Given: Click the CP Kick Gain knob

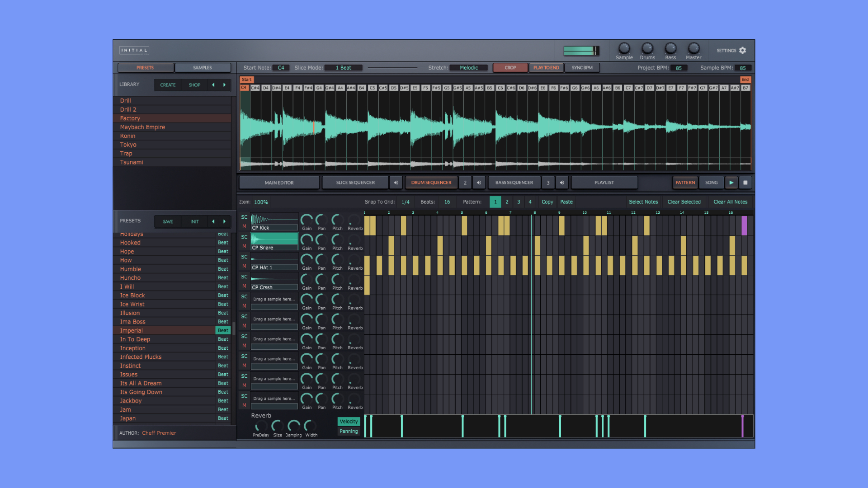Looking at the screenshot, I should 307,220.
